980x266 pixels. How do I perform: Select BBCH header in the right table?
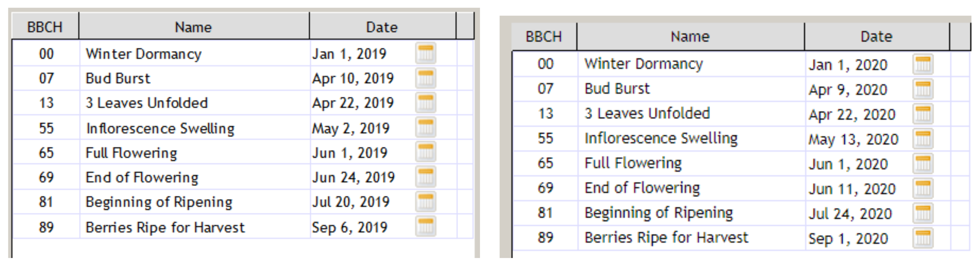pyautogui.click(x=544, y=36)
